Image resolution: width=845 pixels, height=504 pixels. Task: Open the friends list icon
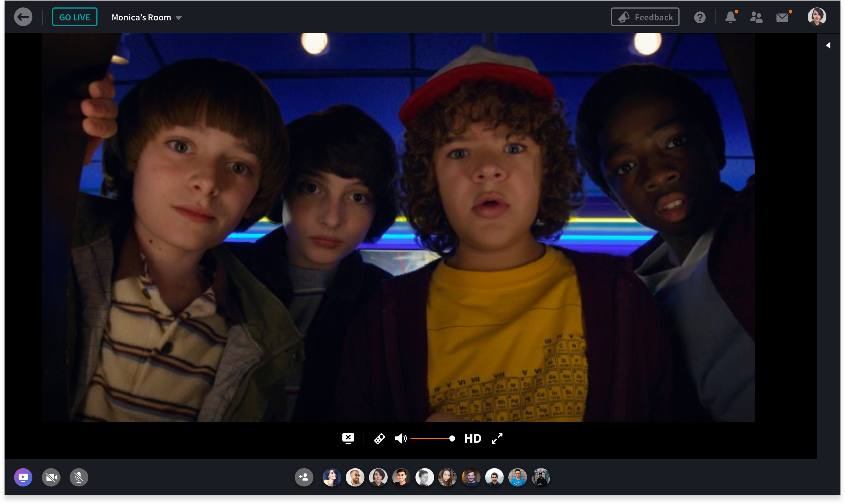(756, 17)
